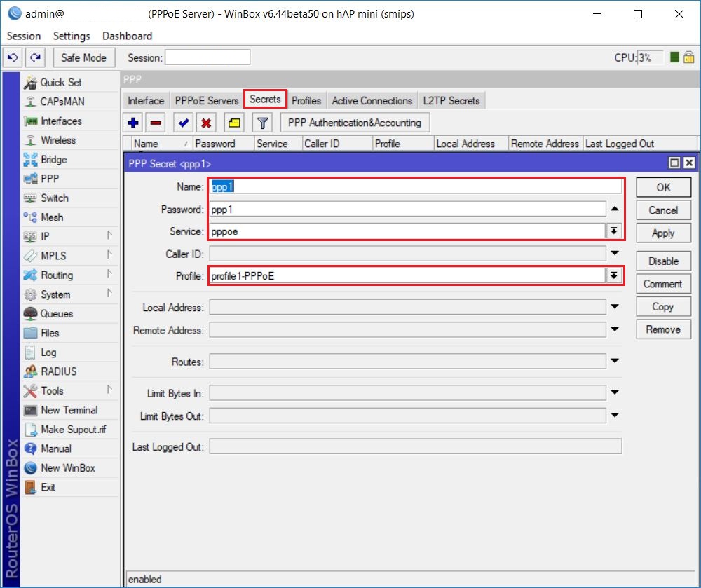The height and width of the screenshot is (588, 701).
Task: Switch to the Secrets tab
Action: [x=265, y=100]
